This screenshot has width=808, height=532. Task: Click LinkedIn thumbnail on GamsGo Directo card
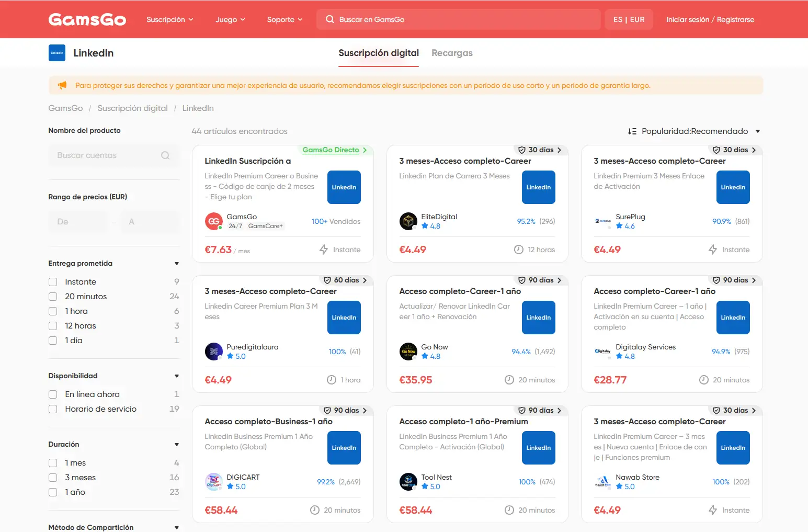pyautogui.click(x=344, y=187)
